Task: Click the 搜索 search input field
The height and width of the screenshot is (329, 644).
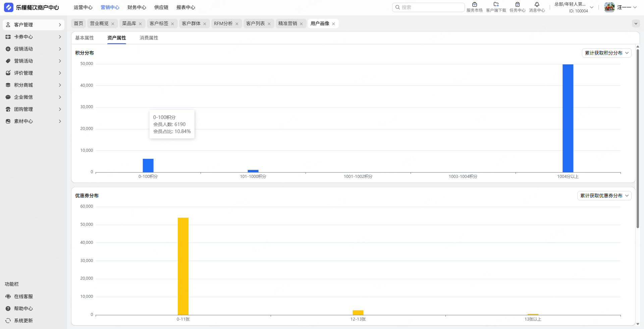Action: click(428, 7)
